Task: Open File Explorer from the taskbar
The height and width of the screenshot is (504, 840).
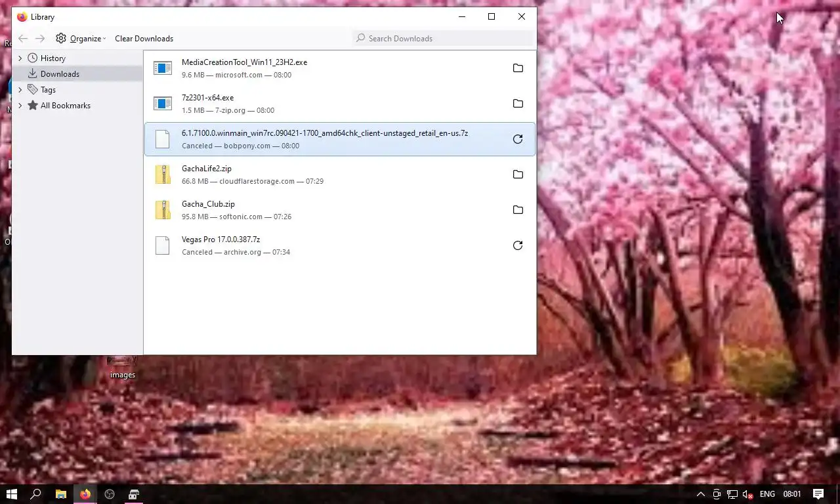Action: pyautogui.click(x=60, y=494)
